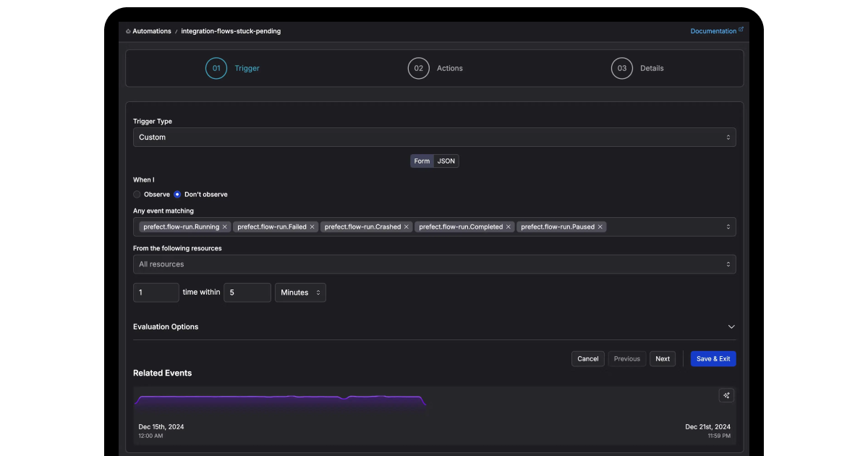Remove the prefect.flow-run.Paused tag
Image resolution: width=868 pixels, height=456 pixels.
(600, 227)
